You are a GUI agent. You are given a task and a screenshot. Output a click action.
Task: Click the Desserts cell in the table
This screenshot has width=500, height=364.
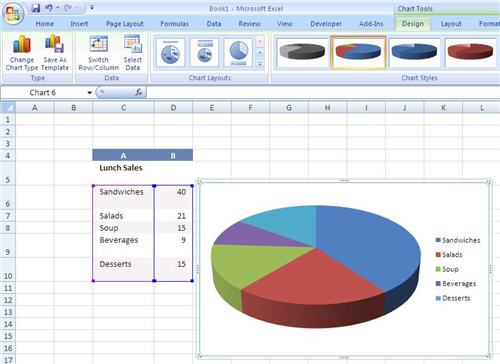pyautogui.click(x=123, y=270)
